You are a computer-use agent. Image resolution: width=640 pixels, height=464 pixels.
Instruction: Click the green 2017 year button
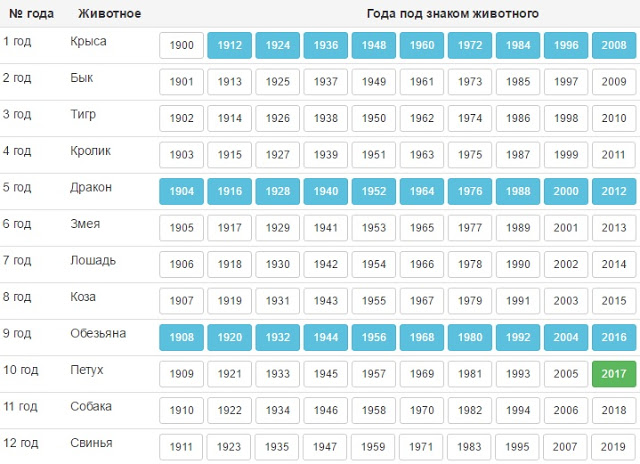tap(614, 374)
